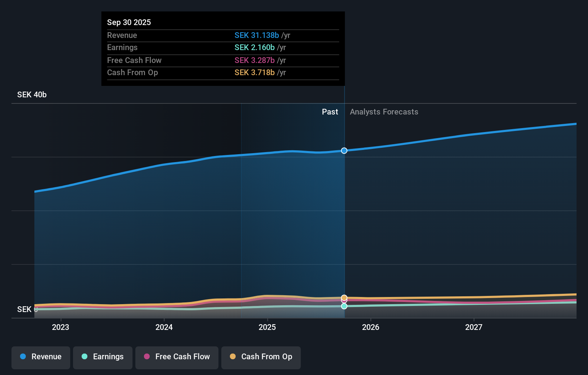
Task: Click the blue Revenue dot icon in legend
Action: click(x=23, y=357)
